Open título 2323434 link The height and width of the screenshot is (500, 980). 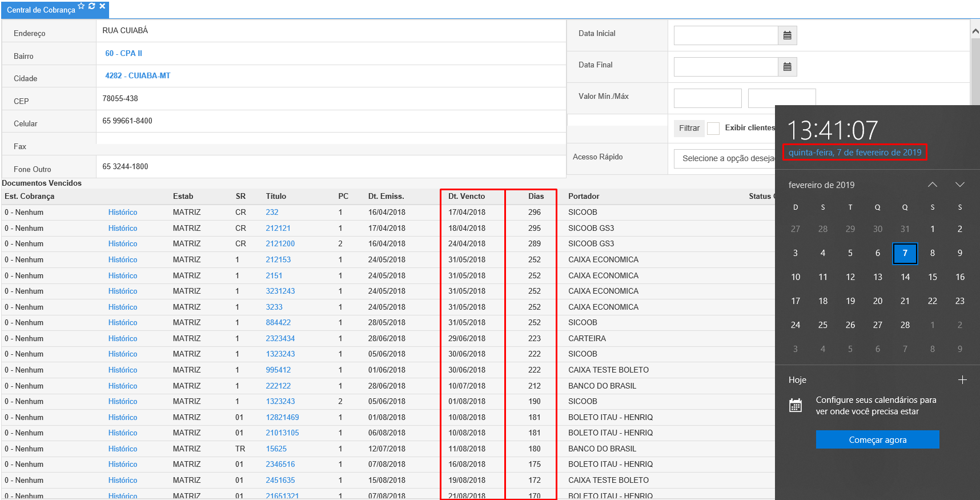(x=280, y=338)
